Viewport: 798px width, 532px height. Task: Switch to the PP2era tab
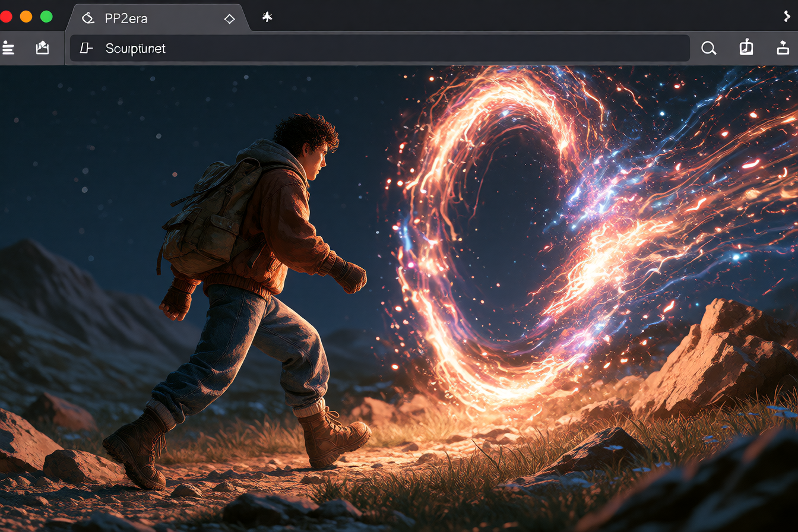coord(157,18)
